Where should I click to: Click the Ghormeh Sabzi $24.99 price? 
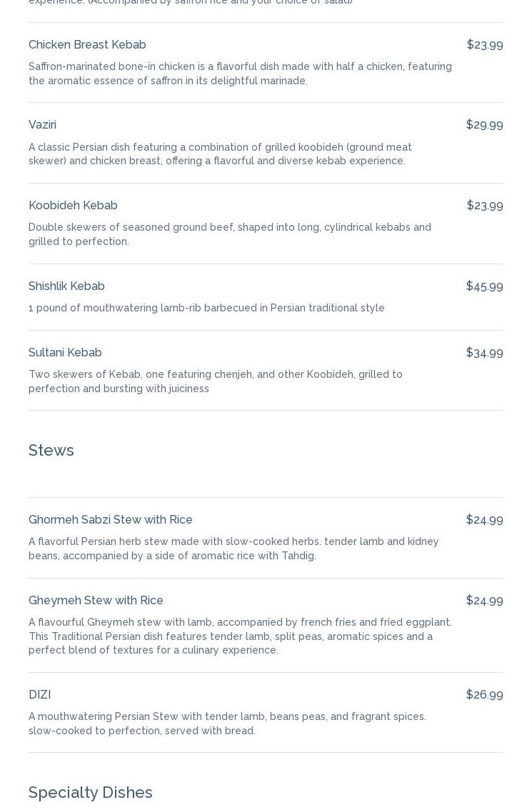pyautogui.click(x=484, y=520)
